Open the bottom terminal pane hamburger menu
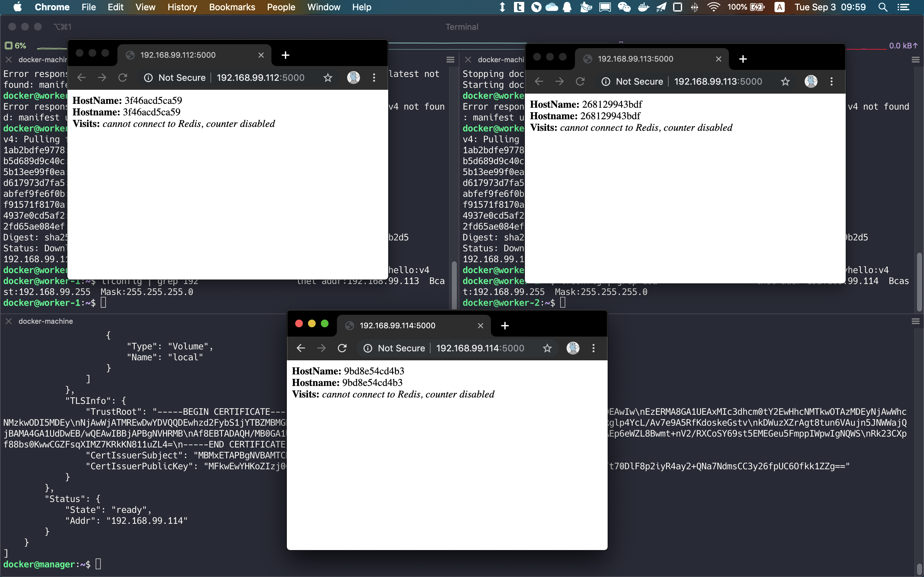The width and height of the screenshot is (924, 577). pos(916,321)
